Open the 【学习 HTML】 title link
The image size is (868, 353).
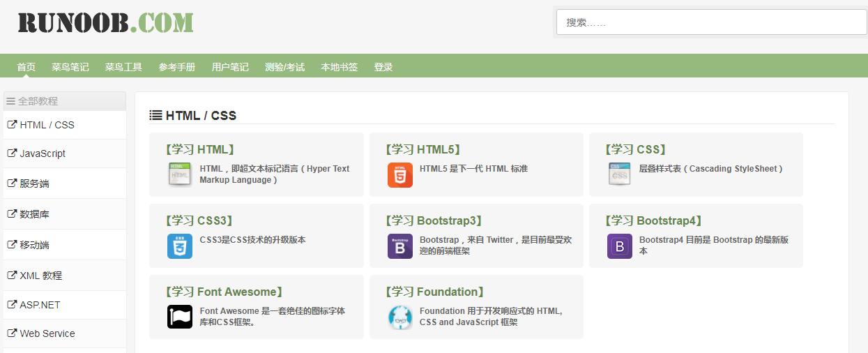[199, 149]
